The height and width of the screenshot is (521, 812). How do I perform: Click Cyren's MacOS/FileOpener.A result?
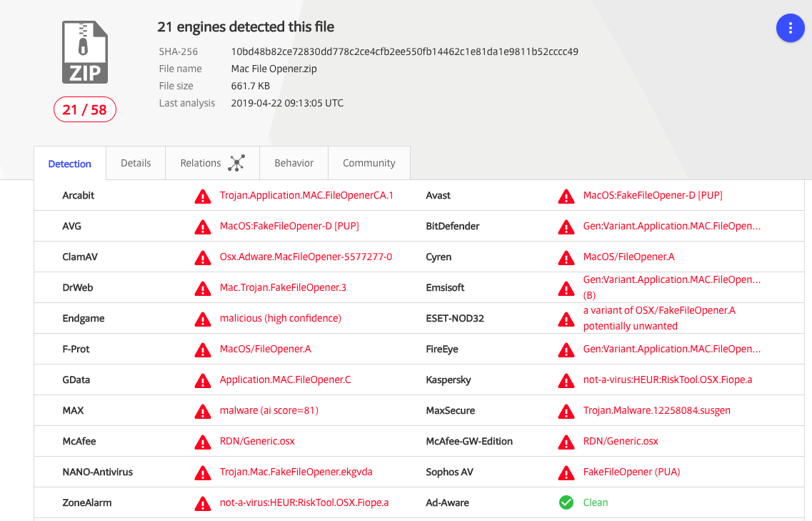point(628,257)
